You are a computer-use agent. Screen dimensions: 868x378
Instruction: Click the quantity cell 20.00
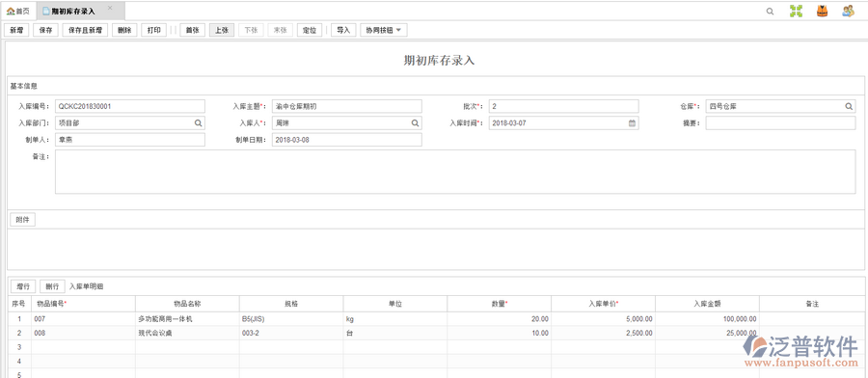(500, 319)
